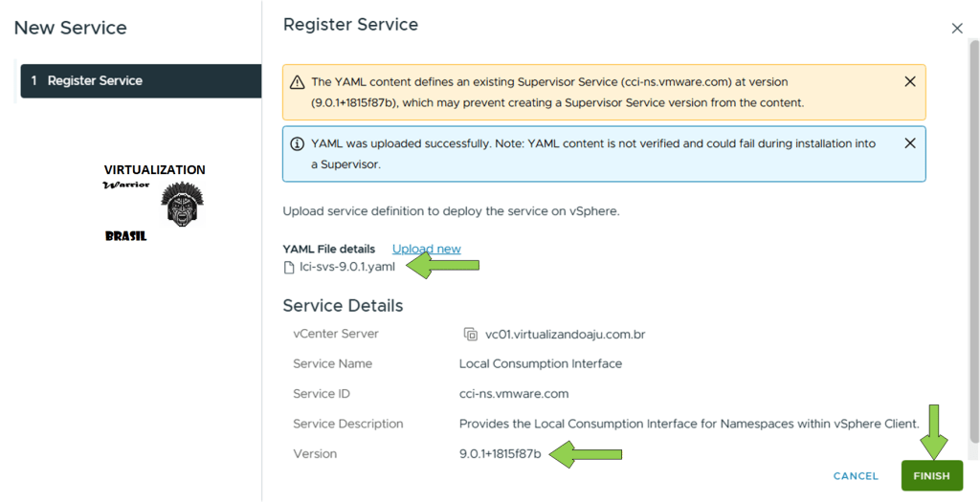
Task: Click the green down arrow above Finish
Action: pos(934,433)
